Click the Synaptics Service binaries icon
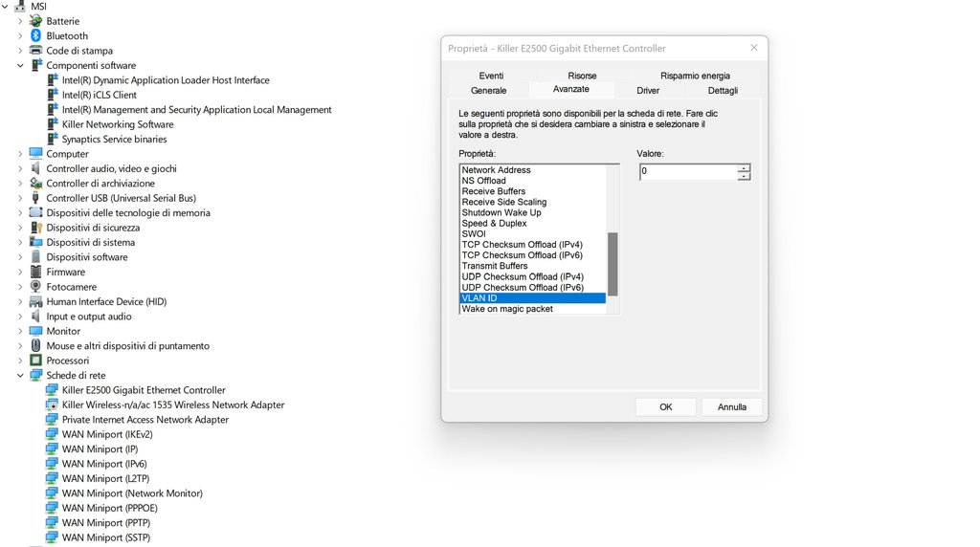 [x=53, y=140]
